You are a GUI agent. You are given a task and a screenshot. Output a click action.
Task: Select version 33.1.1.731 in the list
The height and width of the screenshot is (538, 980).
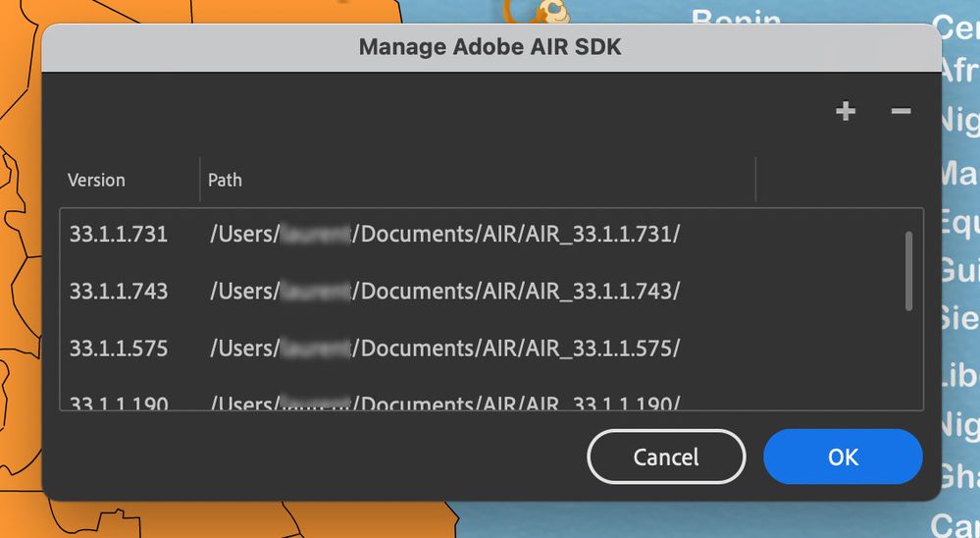(118, 234)
